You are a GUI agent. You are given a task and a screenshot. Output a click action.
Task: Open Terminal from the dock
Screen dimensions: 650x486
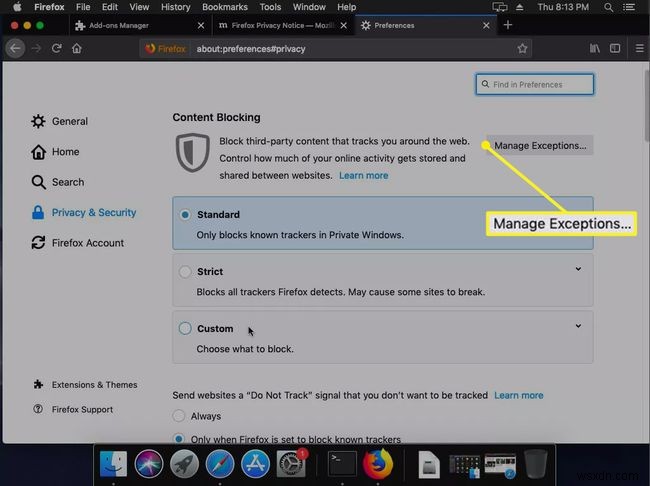[x=342, y=464]
